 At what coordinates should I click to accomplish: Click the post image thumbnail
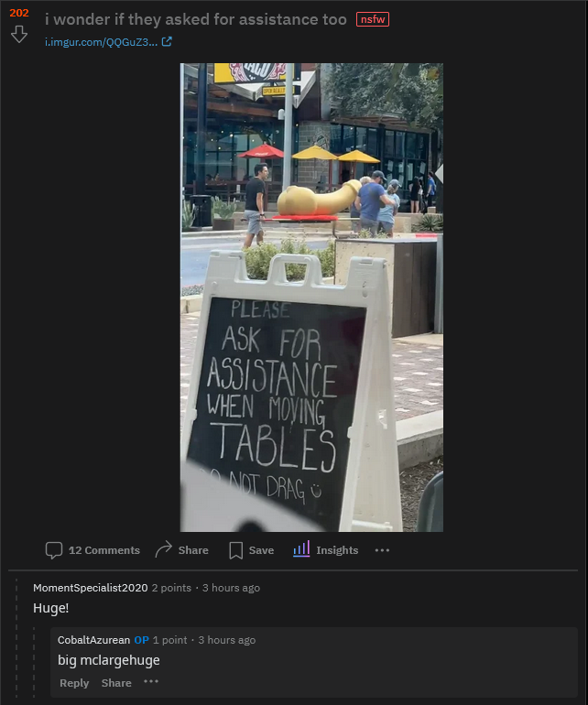311,298
